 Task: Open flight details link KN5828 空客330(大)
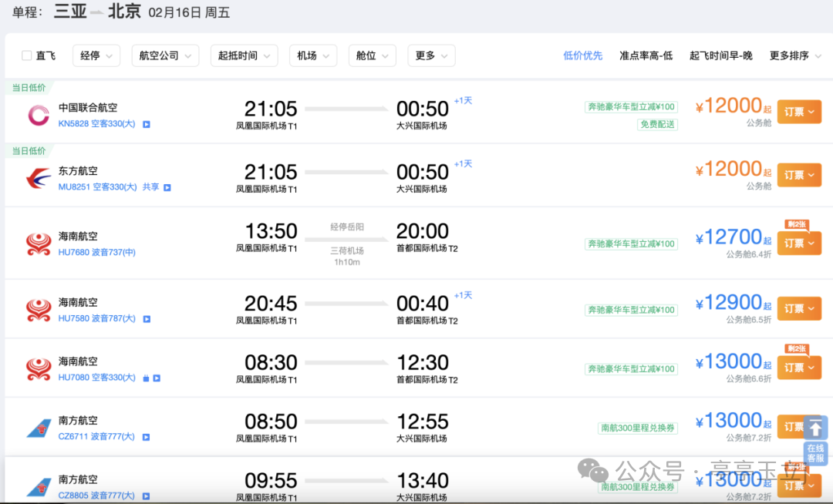(96, 123)
